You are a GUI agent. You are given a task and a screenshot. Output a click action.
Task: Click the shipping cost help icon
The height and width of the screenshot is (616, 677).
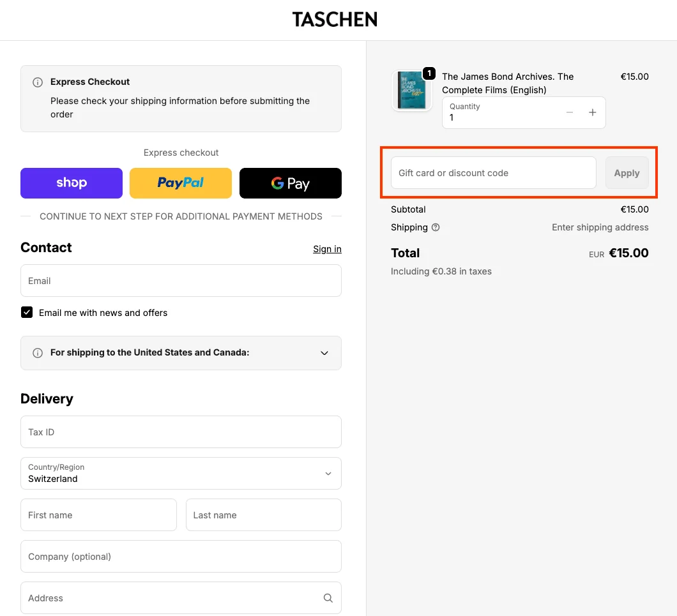[x=437, y=227]
